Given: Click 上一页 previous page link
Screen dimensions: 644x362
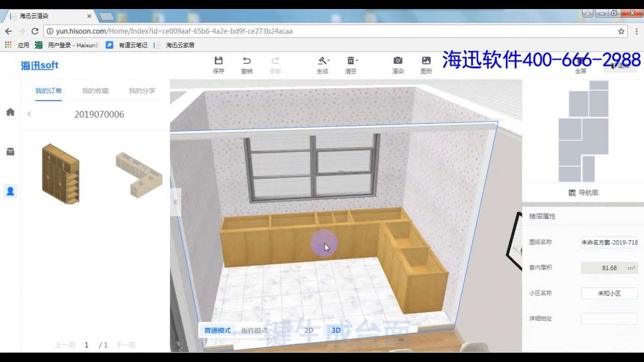Looking at the screenshot, I should (x=65, y=345).
